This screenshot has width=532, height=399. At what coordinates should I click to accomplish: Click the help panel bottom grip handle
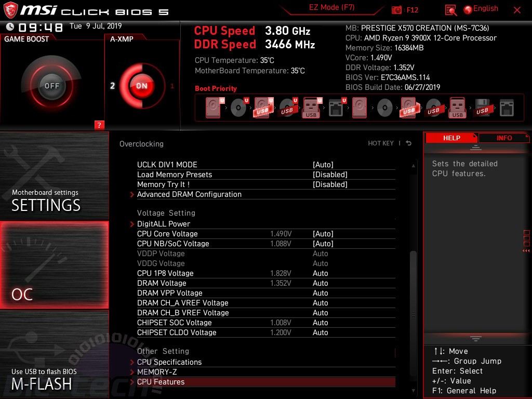476,339
